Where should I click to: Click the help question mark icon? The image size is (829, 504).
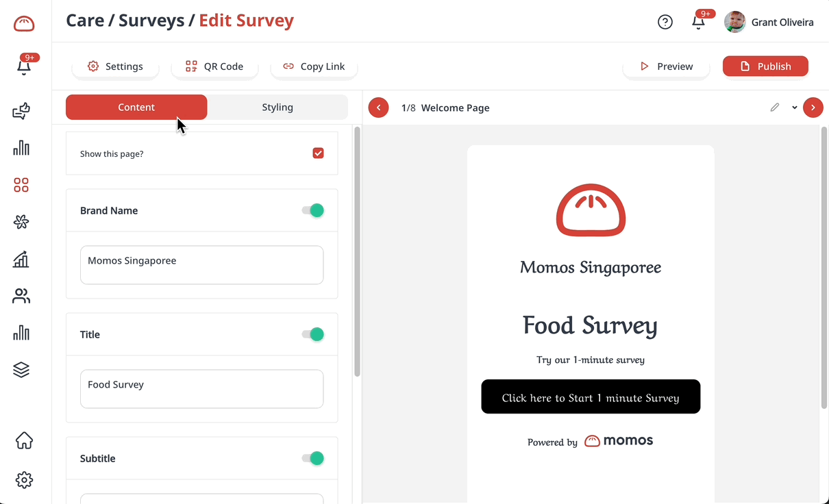coord(665,22)
